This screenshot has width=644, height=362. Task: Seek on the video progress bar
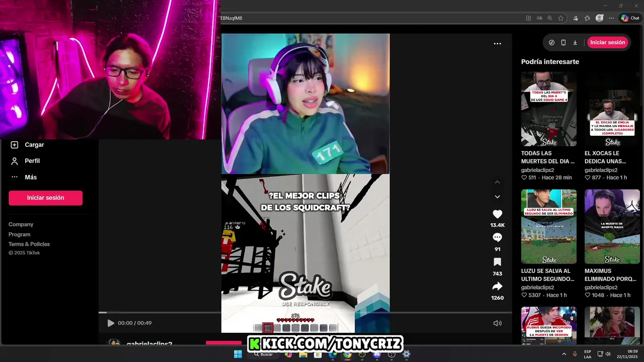tap(305, 313)
